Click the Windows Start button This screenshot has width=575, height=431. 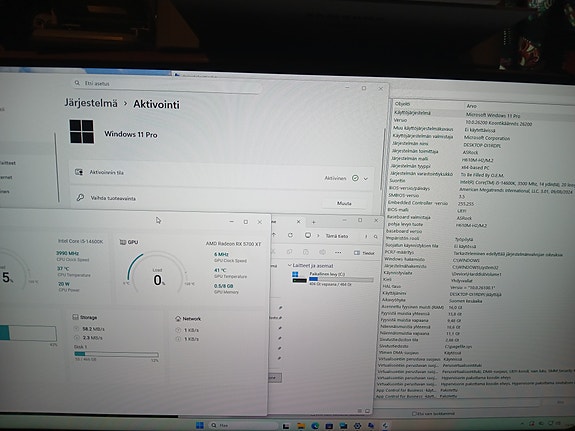(200, 425)
